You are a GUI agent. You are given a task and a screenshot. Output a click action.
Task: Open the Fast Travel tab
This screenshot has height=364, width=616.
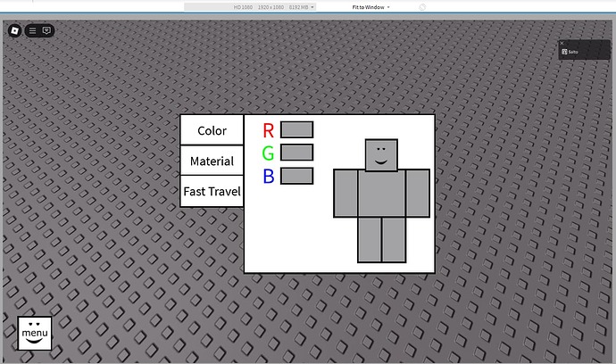(x=212, y=191)
